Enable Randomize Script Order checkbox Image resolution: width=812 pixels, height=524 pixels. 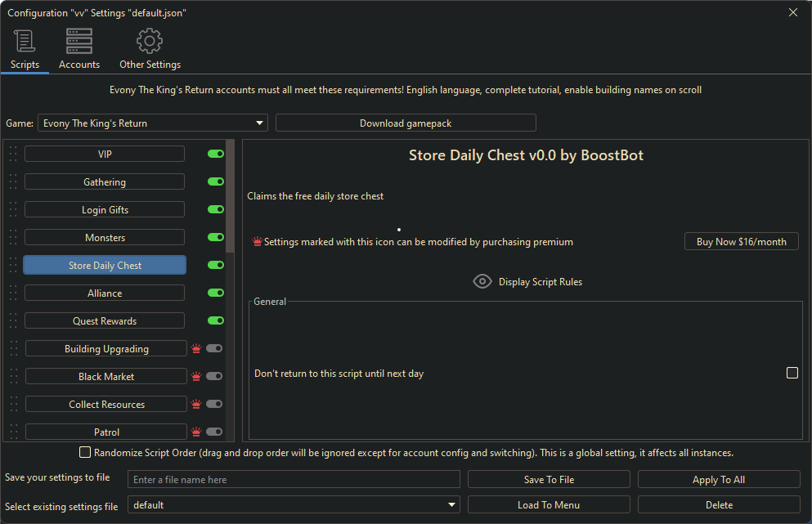pyautogui.click(x=85, y=452)
